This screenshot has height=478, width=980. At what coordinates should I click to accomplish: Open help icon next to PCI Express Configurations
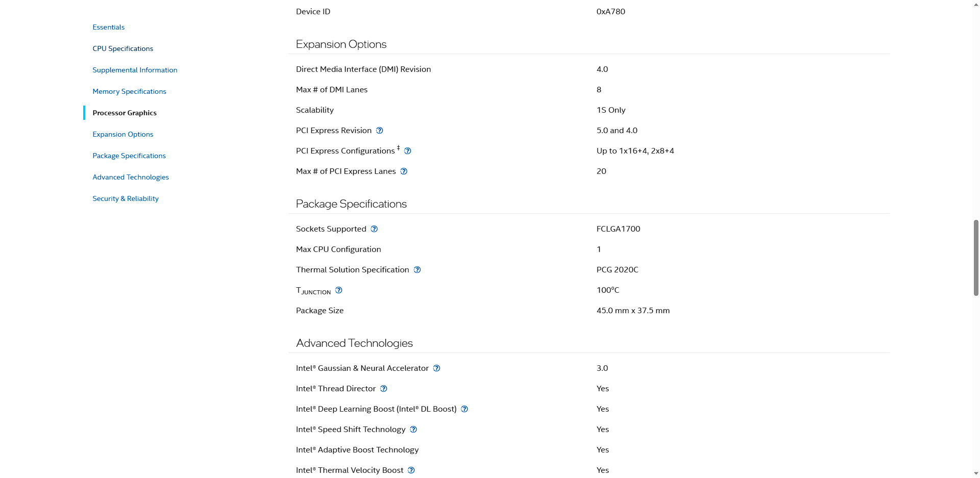407,151
